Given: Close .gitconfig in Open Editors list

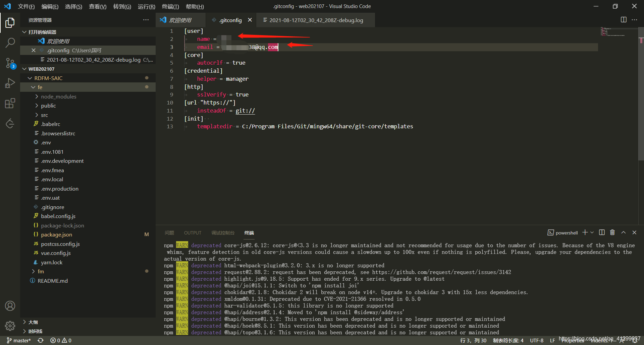Looking at the screenshot, I should [x=33, y=50].
